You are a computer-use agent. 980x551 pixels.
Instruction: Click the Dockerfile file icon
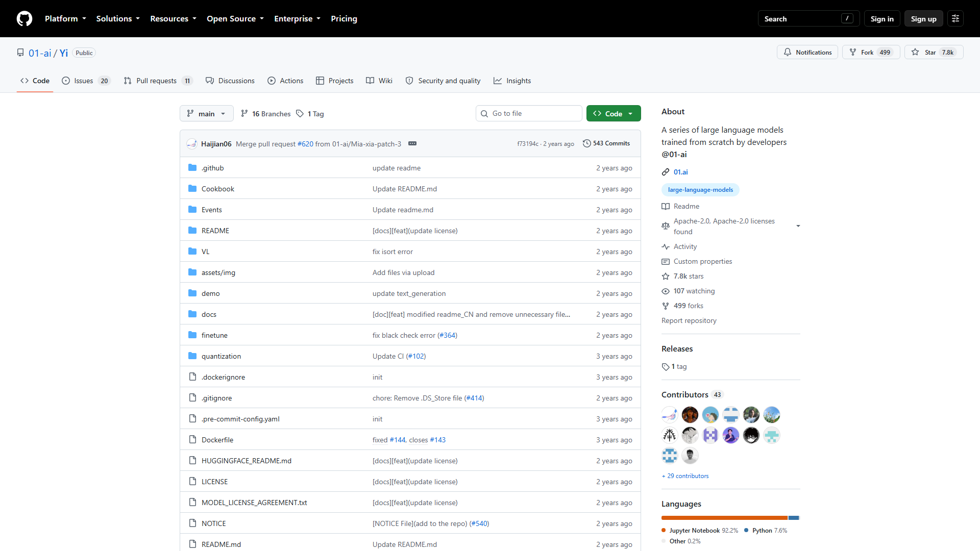coord(192,440)
